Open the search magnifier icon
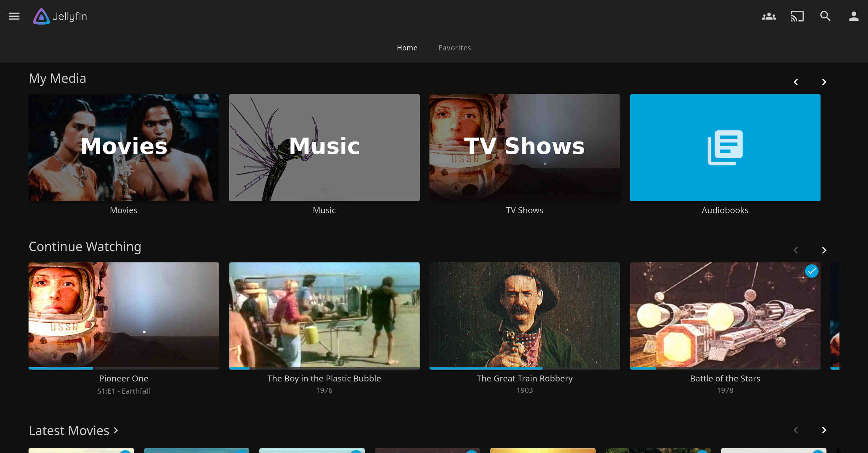 pos(825,16)
